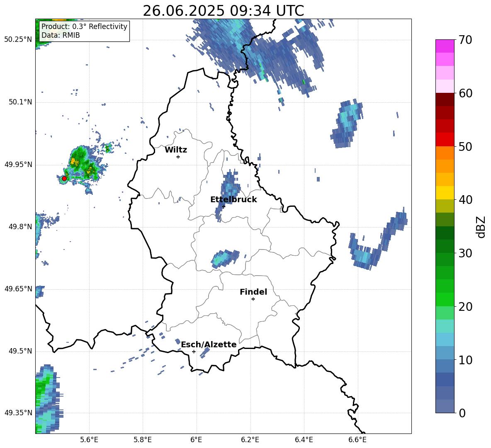Viewport: 491px width, 448px height.
Task: Click the colorbar tick label 60
Action: point(465,93)
